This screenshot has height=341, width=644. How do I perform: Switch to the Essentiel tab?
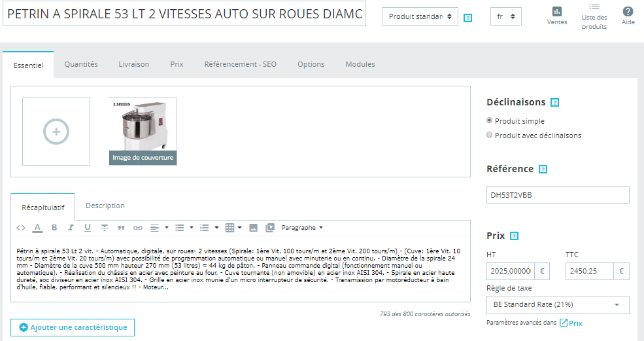pyautogui.click(x=28, y=65)
